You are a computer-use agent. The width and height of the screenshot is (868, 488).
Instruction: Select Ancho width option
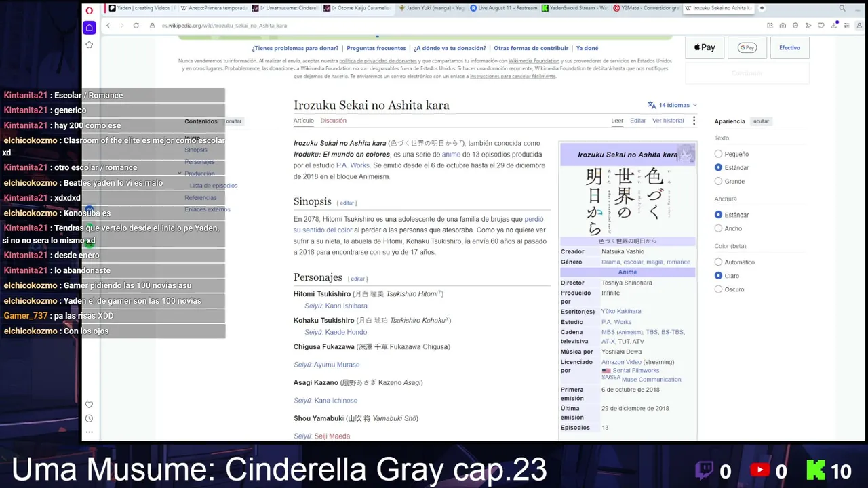(718, 228)
